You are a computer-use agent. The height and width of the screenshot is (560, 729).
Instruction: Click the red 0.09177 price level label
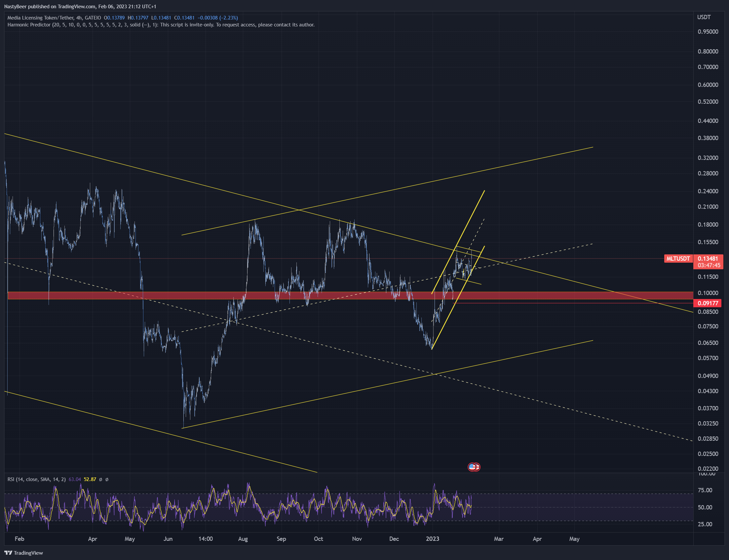(707, 303)
